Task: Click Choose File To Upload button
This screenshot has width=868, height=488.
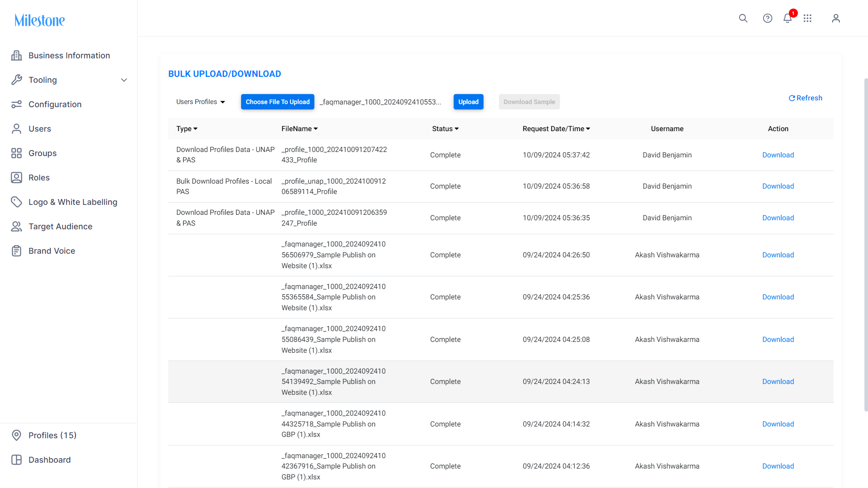Action: pyautogui.click(x=278, y=102)
